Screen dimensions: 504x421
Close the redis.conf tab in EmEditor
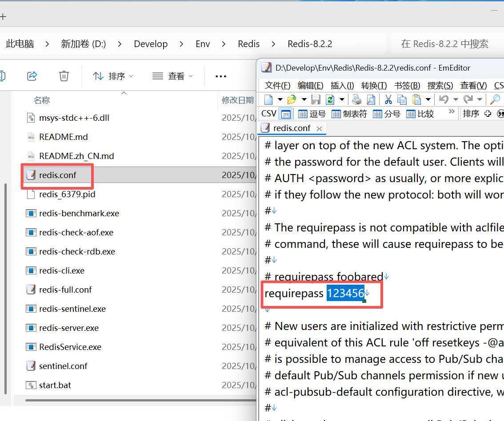[319, 128]
